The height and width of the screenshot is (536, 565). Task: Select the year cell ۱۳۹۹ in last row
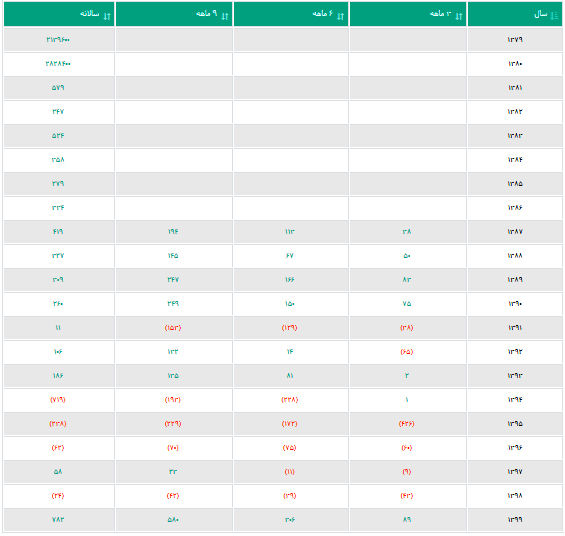click(515, 519)
